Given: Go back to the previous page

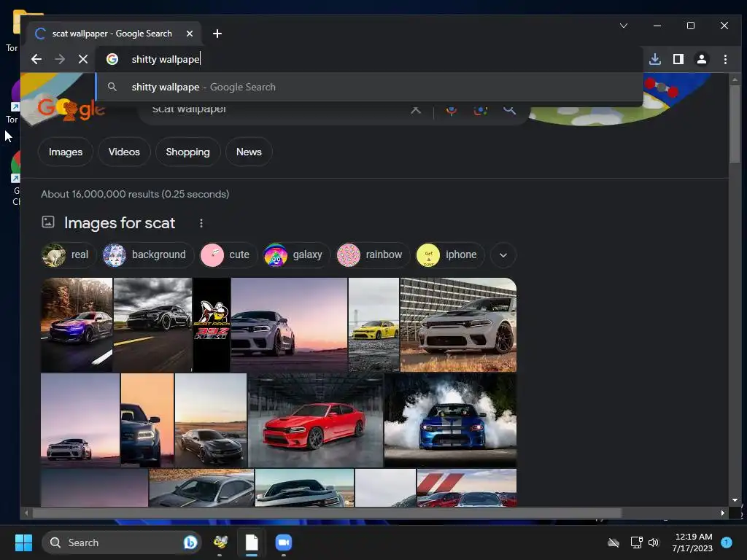Looking at the screenshot, I should point(36,59).
